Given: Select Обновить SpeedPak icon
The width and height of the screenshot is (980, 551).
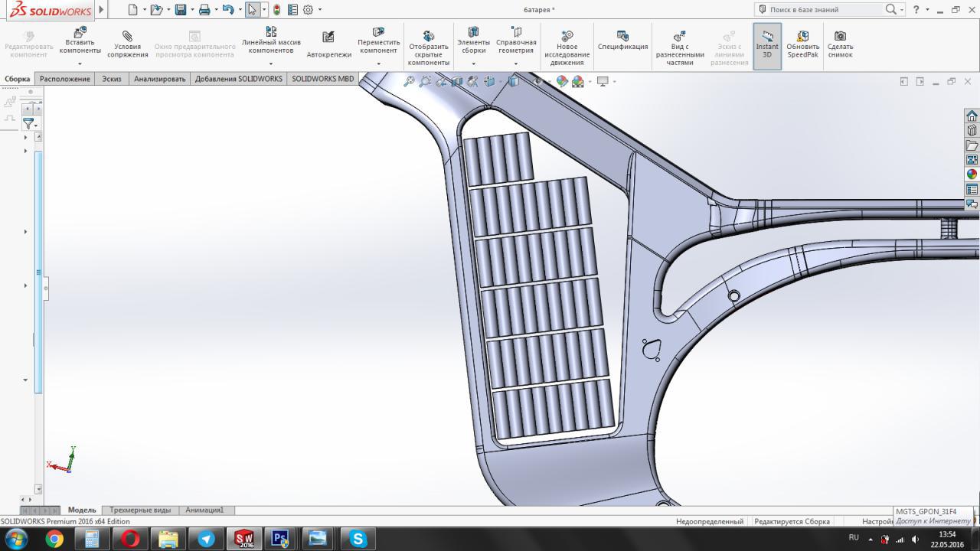Looking at the screenshot, I should [802, 45].
